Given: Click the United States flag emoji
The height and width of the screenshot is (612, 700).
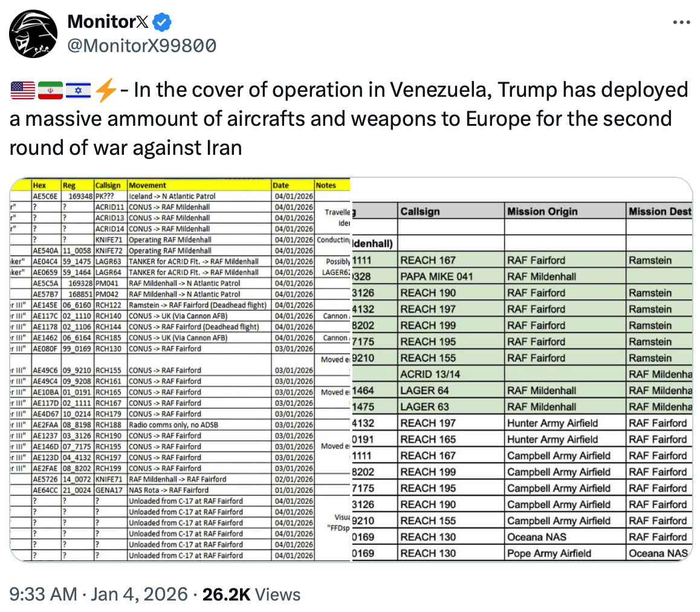Looking at the screenshot, I should pos(23,91).
